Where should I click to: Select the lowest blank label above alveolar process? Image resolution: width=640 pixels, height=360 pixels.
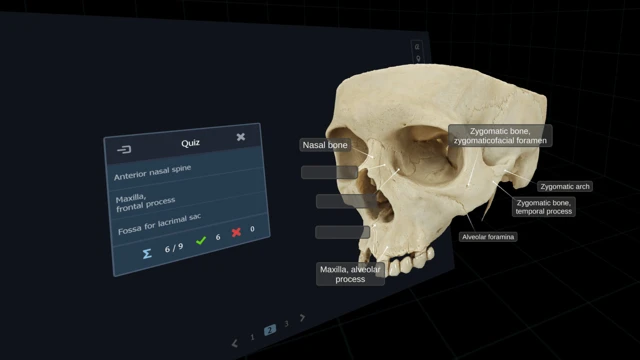tap(342, 232)
